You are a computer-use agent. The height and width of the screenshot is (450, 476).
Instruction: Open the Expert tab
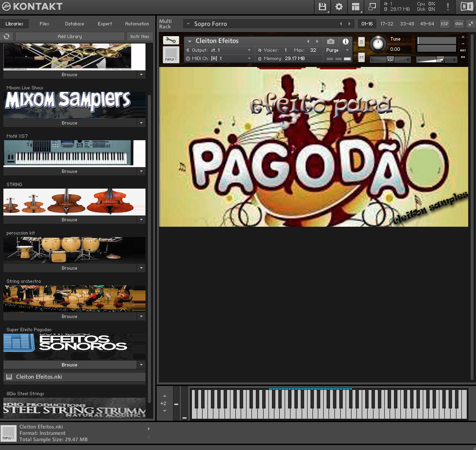(x=105, y=24)
